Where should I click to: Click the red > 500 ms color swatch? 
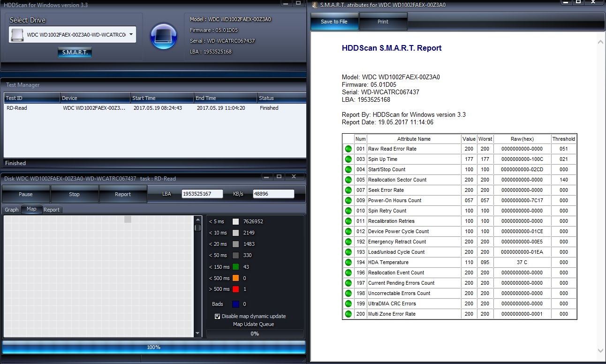(235, 289)
